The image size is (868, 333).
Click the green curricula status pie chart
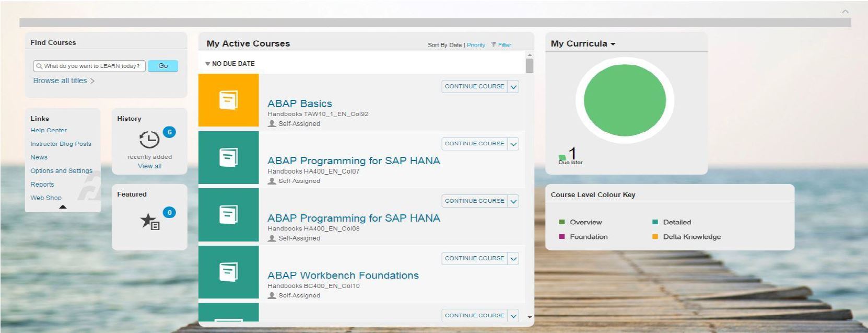(x=625, y=100)
